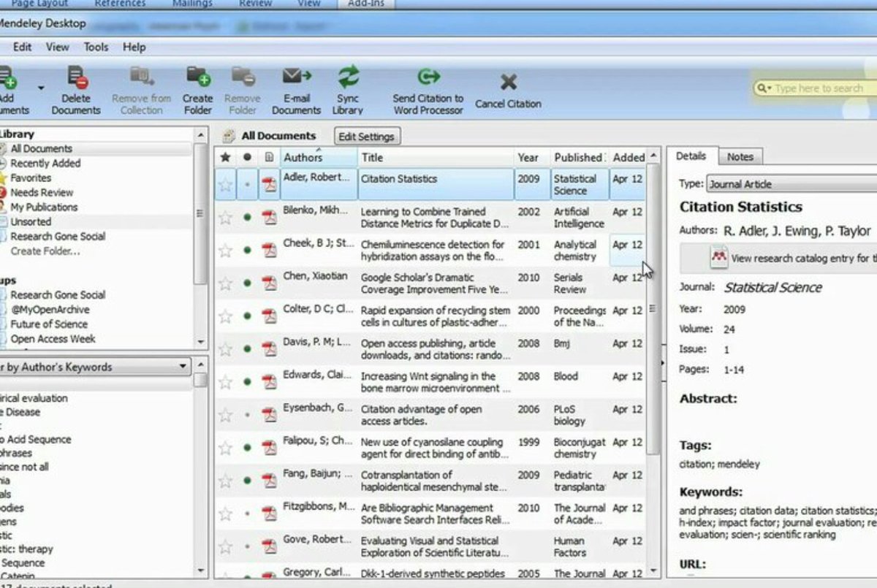The height and width of the screenshot is (588, 877).
Task: Click the keywords filter scrollbar down arrow
Action: coord(201,570)
